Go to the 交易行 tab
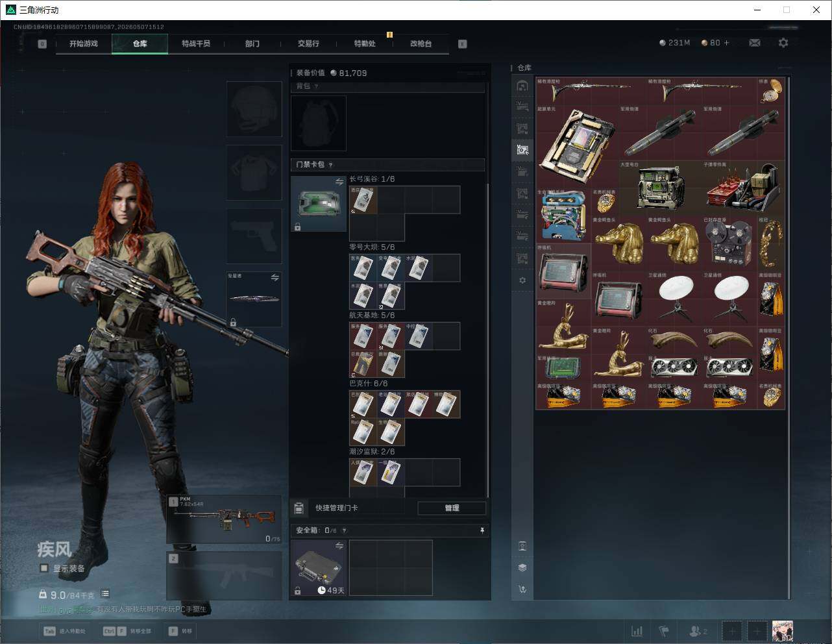This screenshot has height=644, width=832. coord(308,43)
